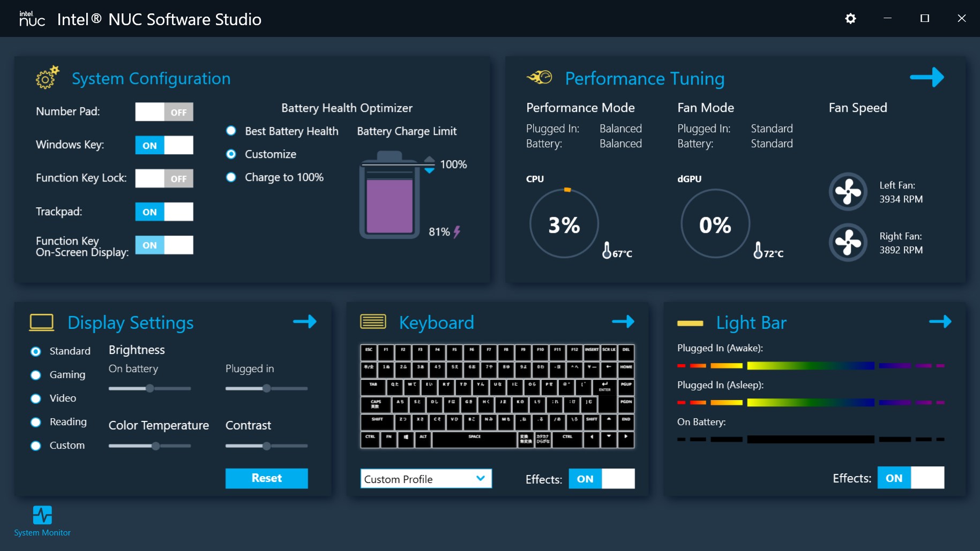The width and height of the screenshot is (980, 551).
Task: Toggle the Windows Key switch
Action: [164, 145]
